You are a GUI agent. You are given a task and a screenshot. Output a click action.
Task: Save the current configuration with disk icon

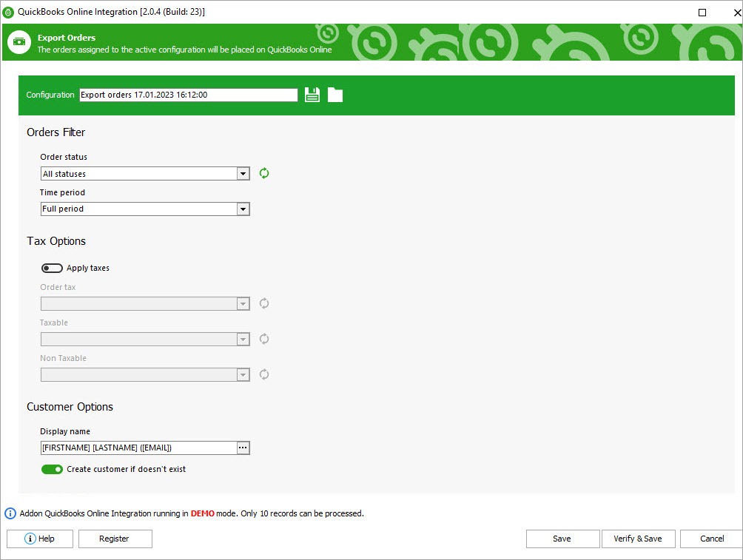tap(312, 94)
